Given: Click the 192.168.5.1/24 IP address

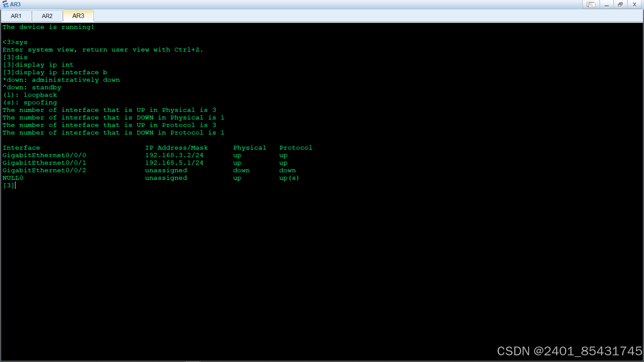Looking at the screenshot, I should tap(174, 163).
